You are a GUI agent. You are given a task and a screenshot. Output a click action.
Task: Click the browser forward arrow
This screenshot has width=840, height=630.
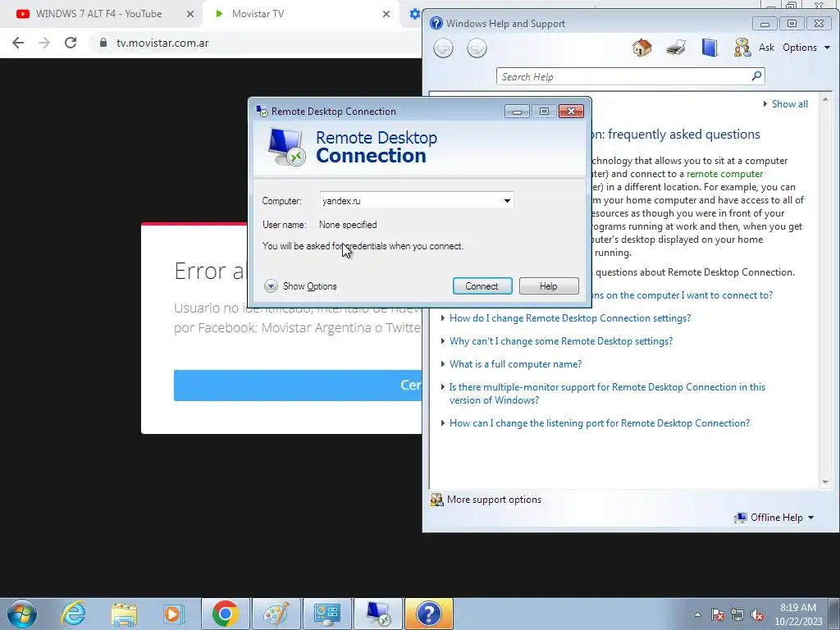(x=44, y=43)
